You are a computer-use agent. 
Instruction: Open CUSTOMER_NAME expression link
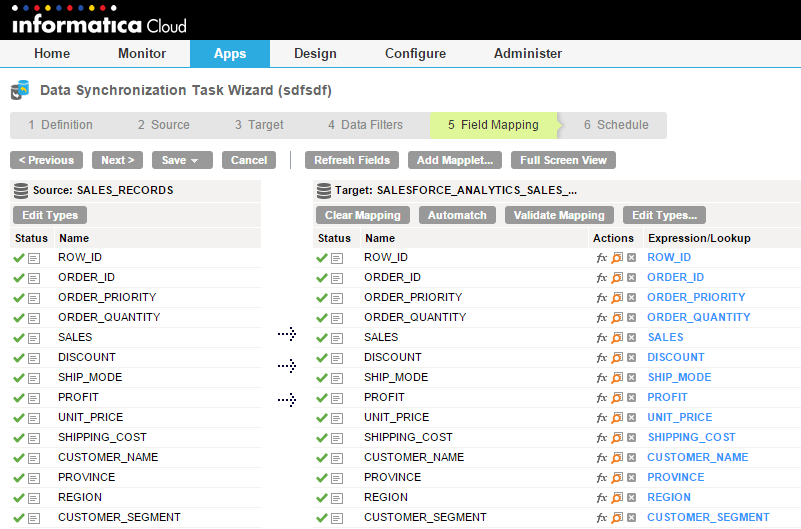698,457
